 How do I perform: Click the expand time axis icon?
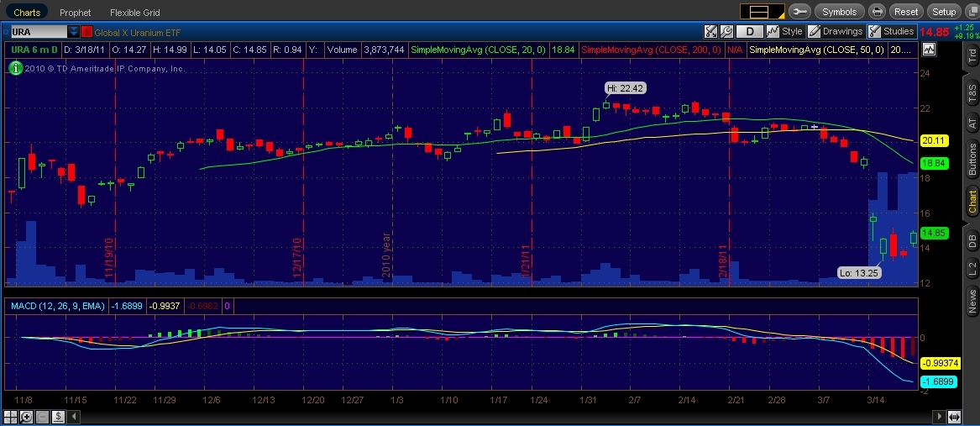click(x=954, y=416)
